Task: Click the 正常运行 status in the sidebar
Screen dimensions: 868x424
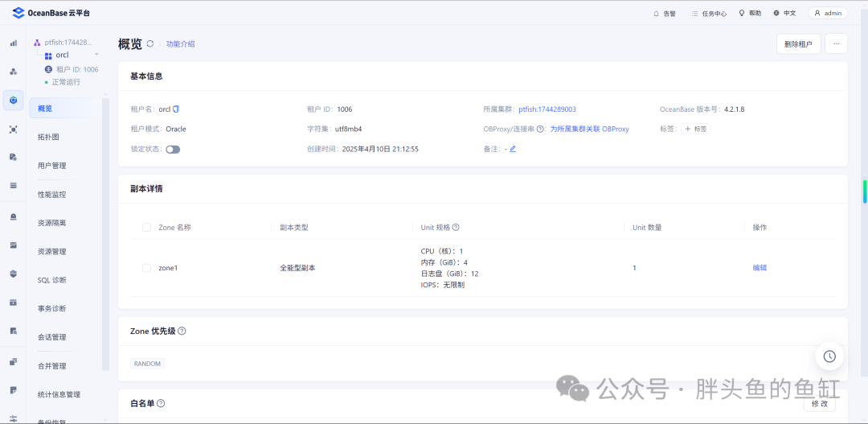Action: (x=66, y=82)
